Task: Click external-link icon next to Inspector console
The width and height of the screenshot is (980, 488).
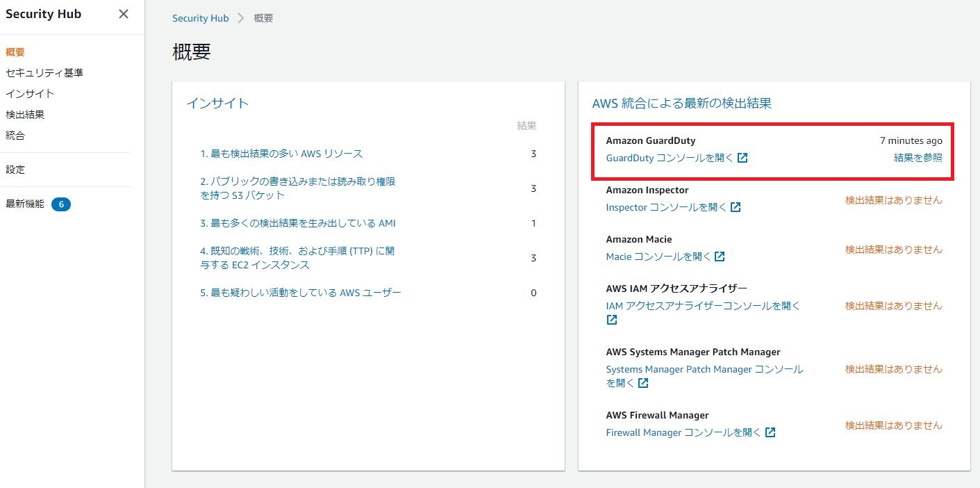Action: click(736, 207)
